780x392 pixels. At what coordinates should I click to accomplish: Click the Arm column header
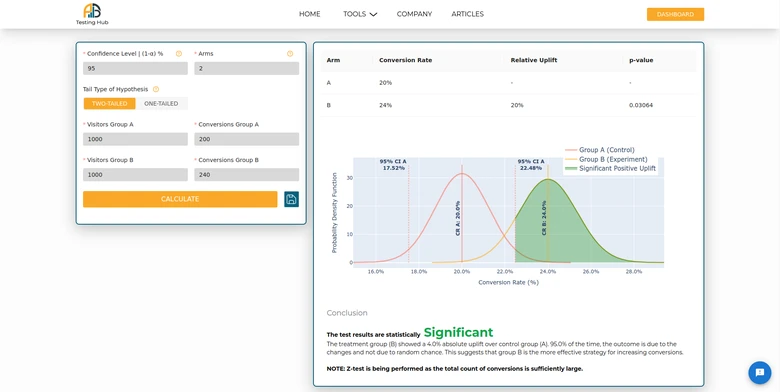[333, 60]
